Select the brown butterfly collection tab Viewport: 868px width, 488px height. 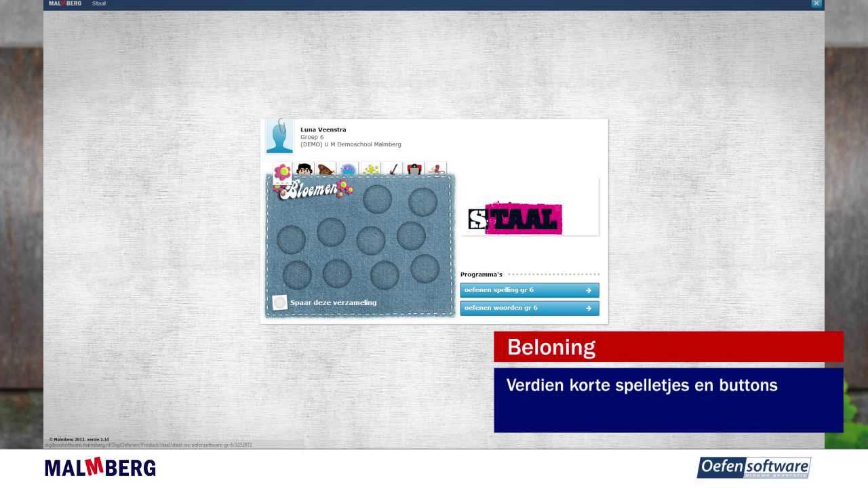coord(326,169)
